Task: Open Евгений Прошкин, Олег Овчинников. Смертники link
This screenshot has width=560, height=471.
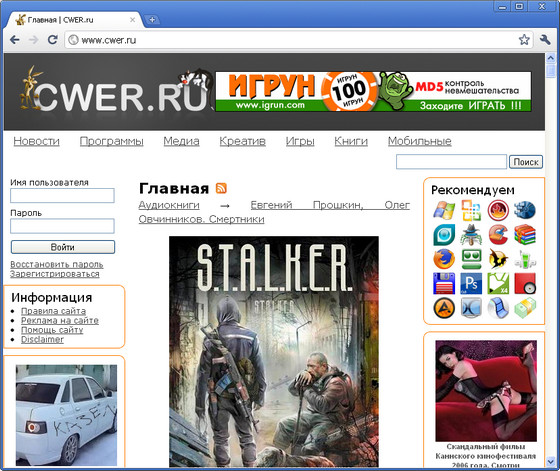Action: pyautogui.click(x=274, y=212)
